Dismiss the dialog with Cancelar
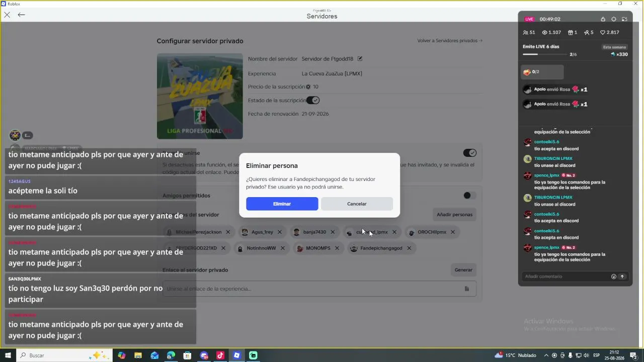The width and height of the screenshot is (644, 362). (x=357, y=204)
